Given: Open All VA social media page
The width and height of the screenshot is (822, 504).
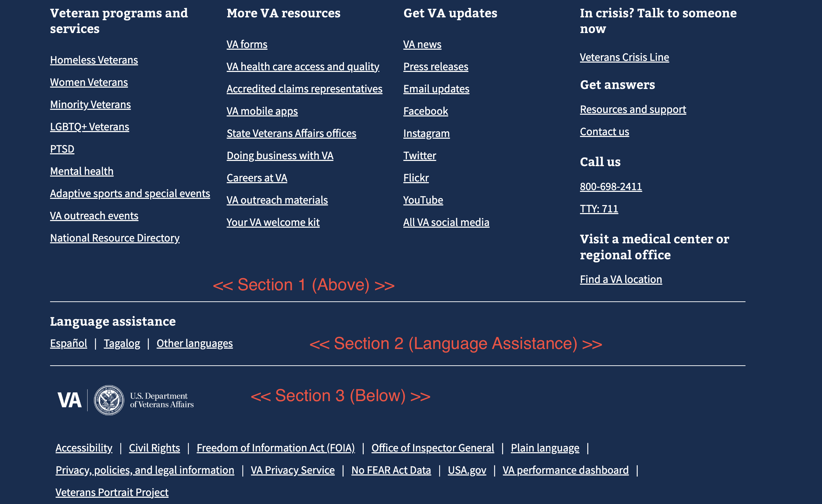Looking at the screenshot, I should (x=446, y=222).
